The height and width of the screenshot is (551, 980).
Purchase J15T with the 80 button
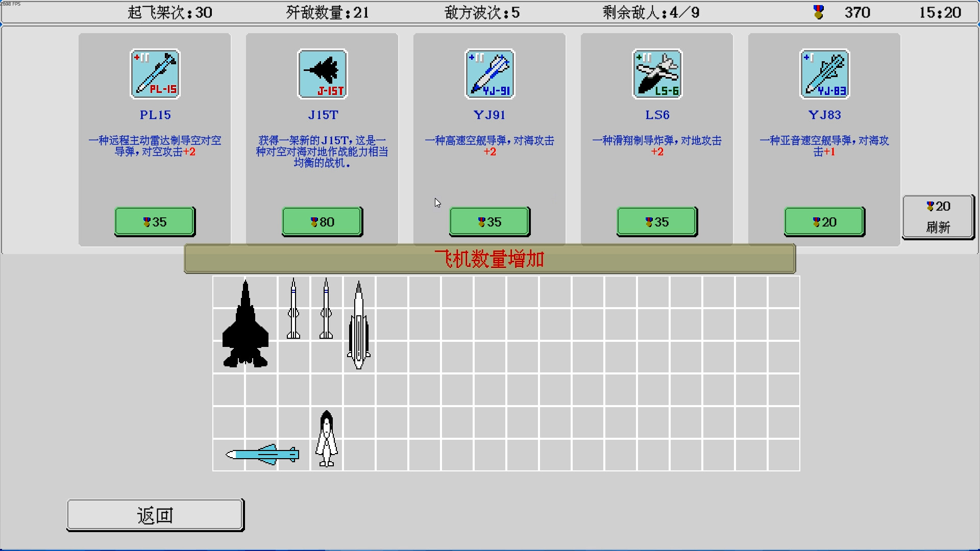click(323, 222)
